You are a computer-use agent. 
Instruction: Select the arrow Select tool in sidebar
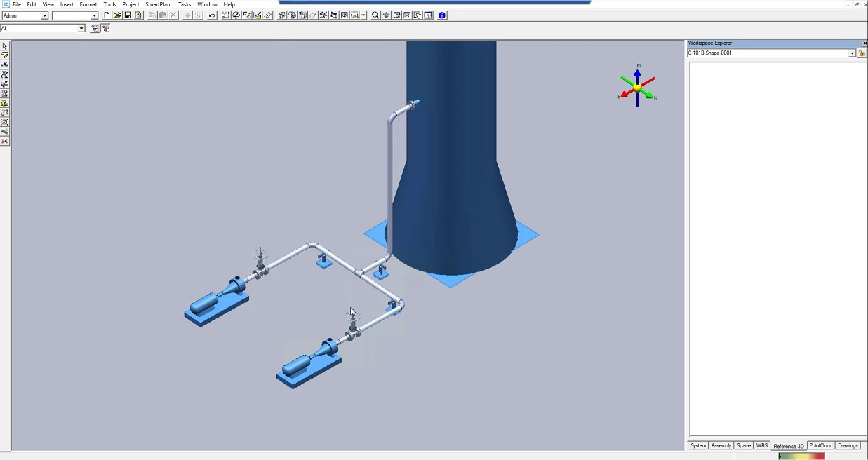point(5,46)
